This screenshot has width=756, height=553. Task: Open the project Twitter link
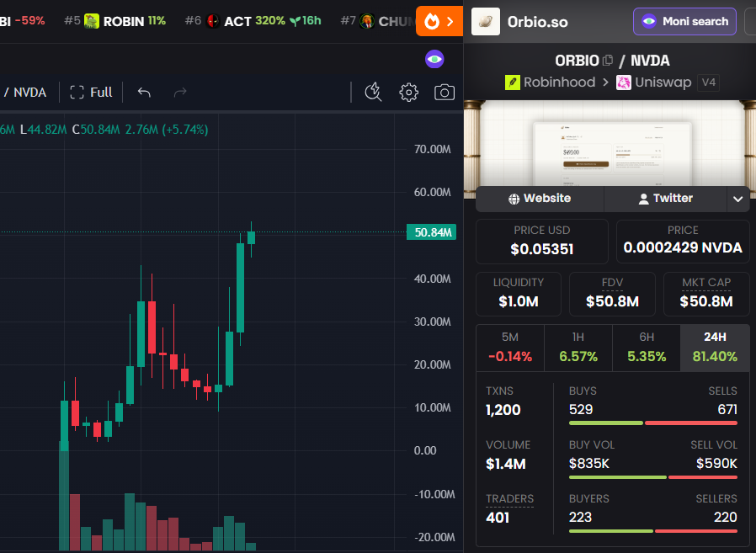[665, 199]
